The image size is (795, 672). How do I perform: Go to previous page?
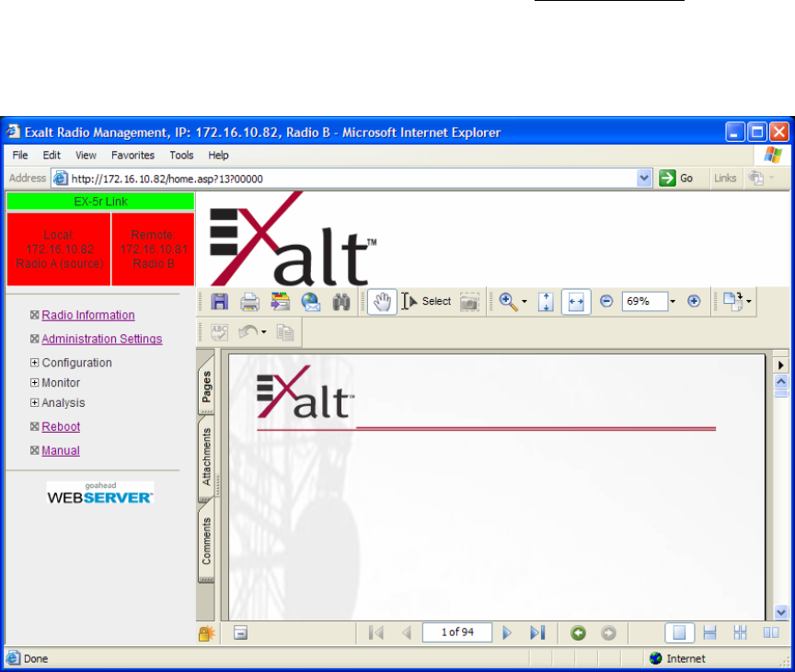pyautogui.click(x=406, y=633)
